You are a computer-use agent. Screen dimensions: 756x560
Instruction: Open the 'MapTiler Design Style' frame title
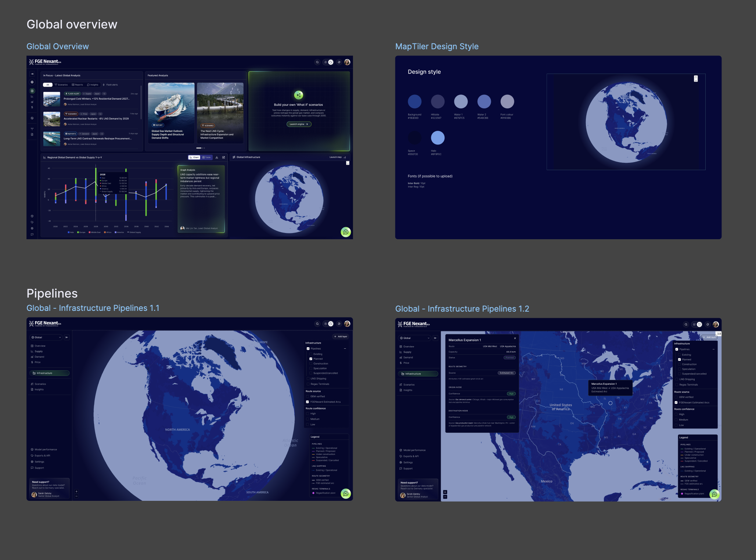point(437,46)
